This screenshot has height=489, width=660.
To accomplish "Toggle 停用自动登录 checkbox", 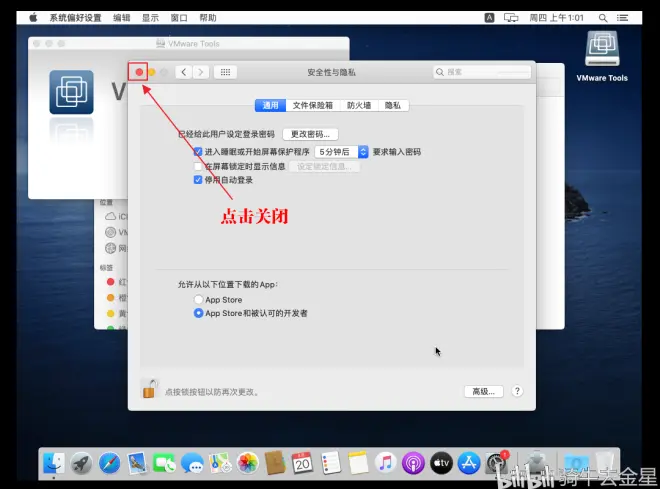I will (x=198, y=180).
